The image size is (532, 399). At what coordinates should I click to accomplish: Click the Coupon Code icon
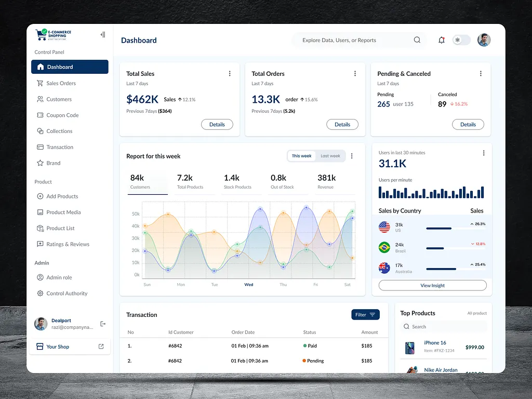pyautogui.click(x=39, y=115)
